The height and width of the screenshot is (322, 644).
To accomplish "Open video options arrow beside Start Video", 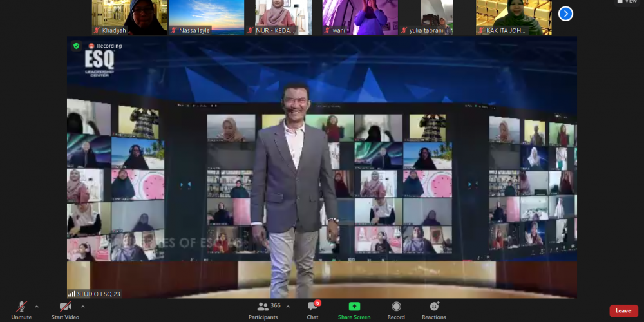I will pos(83,307).
